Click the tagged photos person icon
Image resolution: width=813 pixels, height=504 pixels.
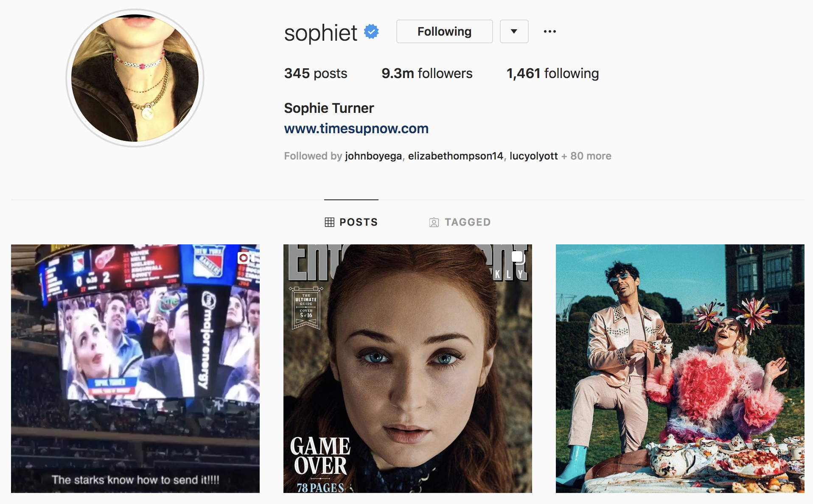tap(434, 222)
